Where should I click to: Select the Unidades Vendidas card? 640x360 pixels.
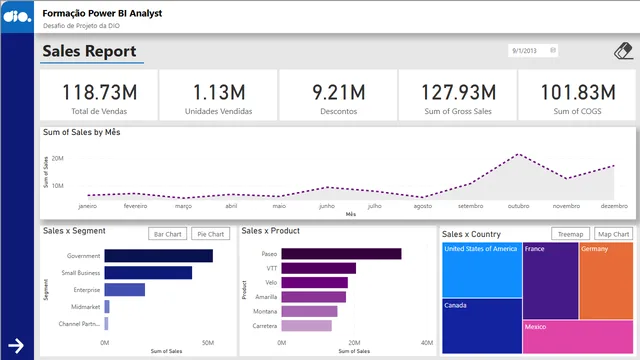(218, 95)
